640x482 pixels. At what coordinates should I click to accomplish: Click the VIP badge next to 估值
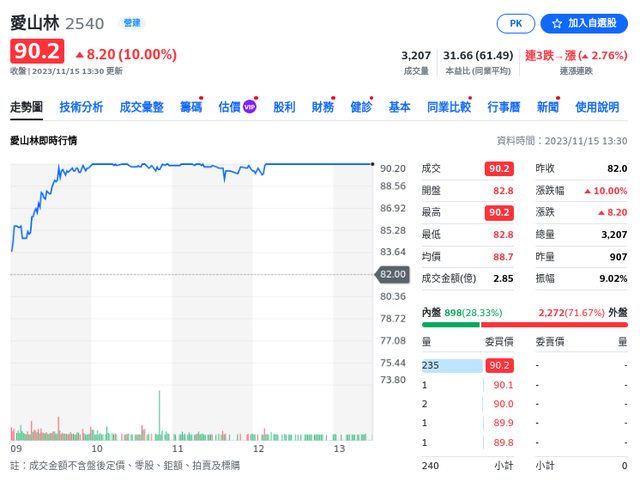pos(250,107)
